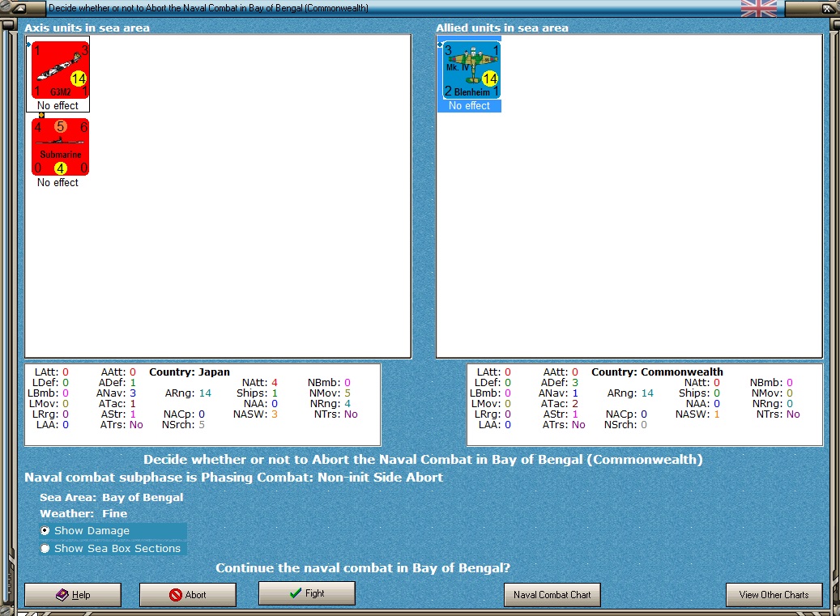Screen dimensions: 840x616
Task: Click the United Kingdom flag icon
Action: (x=758, y=9)
